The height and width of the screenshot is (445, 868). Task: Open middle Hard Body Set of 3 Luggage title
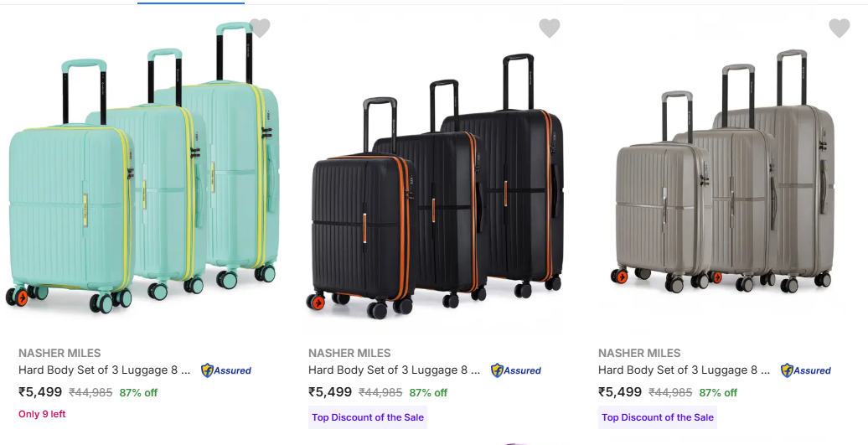click(394, 370)
